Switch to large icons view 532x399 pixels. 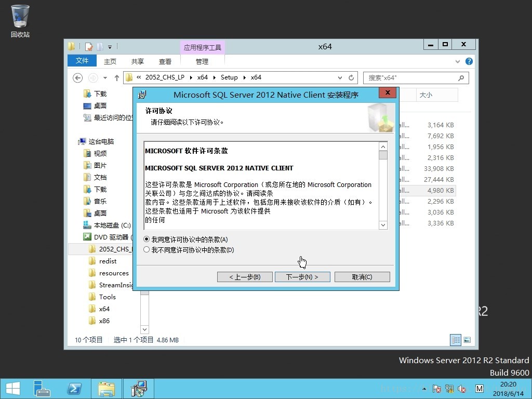click(x=467, y=340)
